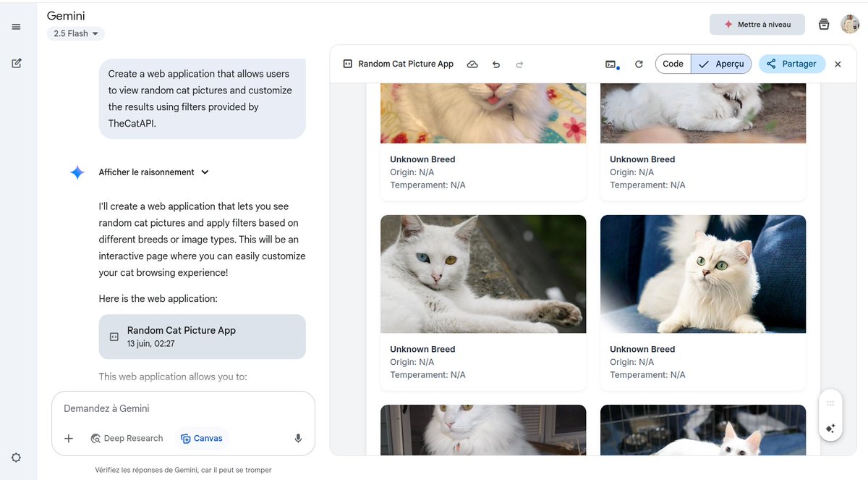Open the 2.5 Flash model dropdown
This screenshot has height=480, width=868.
pyautogui.click(x=76, y=33)
